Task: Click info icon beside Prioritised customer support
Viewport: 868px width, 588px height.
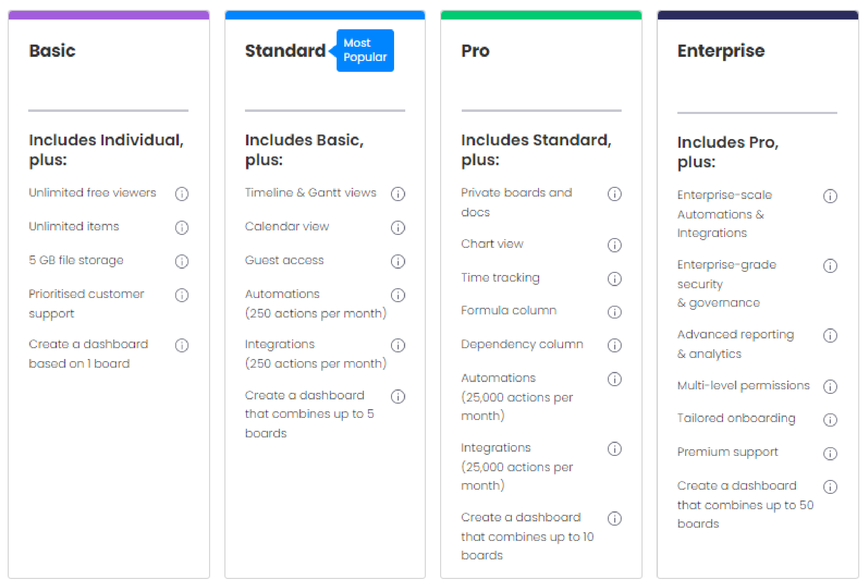Action: (182, 295)
